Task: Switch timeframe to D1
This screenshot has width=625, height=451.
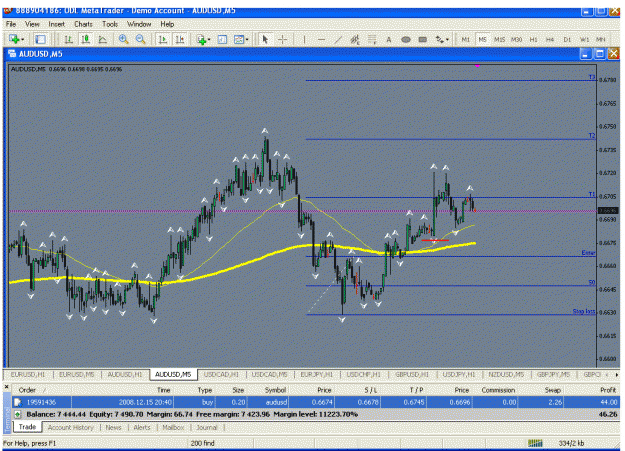Action: [567, 39]
